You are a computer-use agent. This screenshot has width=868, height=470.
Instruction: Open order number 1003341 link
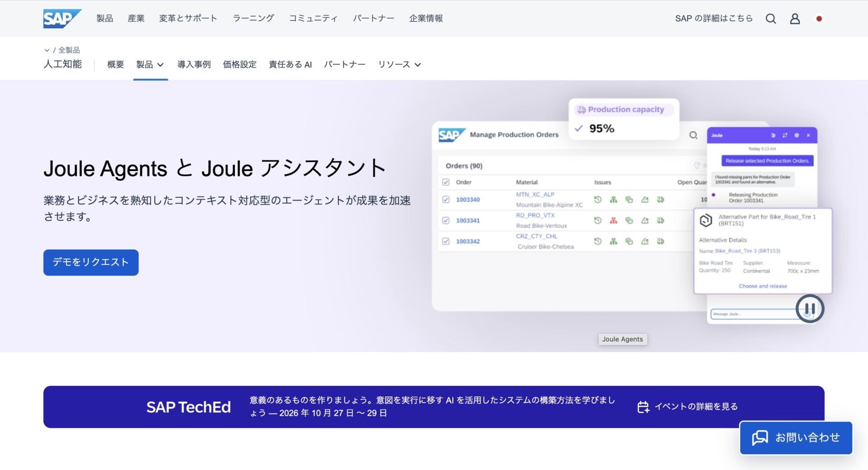[x=468, y=220]
